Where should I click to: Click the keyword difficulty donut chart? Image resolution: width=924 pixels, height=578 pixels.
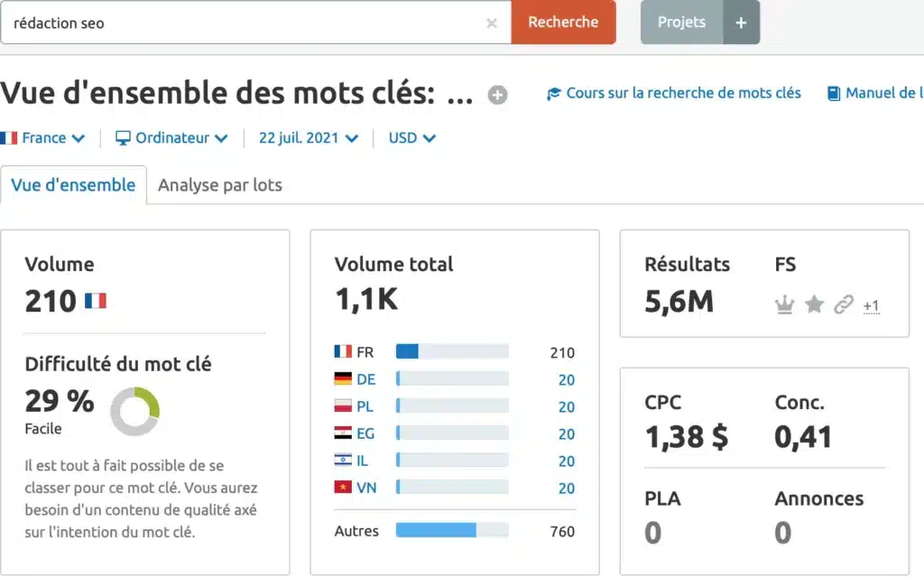point(135,412)
